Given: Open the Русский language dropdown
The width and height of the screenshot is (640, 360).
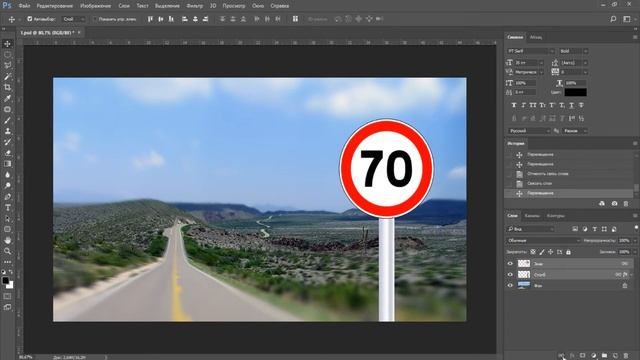Looking at the screenshot, I should tap(529, 131).
